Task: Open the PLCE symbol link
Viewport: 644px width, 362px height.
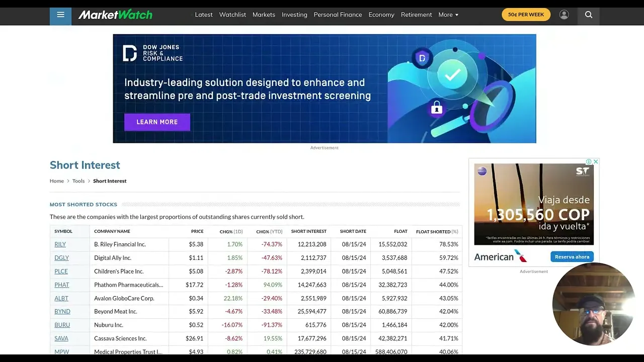Action: pos(61,271)
